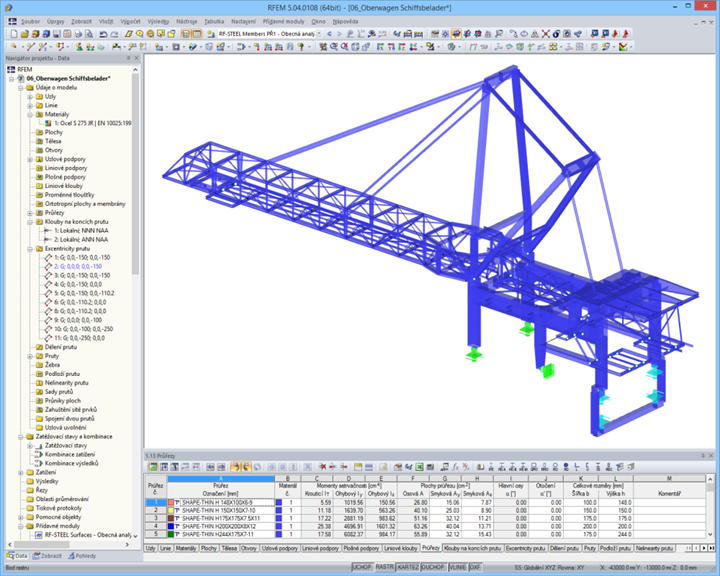Expand the Zatížení tree node
The height and width of the screenshot is (576, 720).
(x=21, y=472)
